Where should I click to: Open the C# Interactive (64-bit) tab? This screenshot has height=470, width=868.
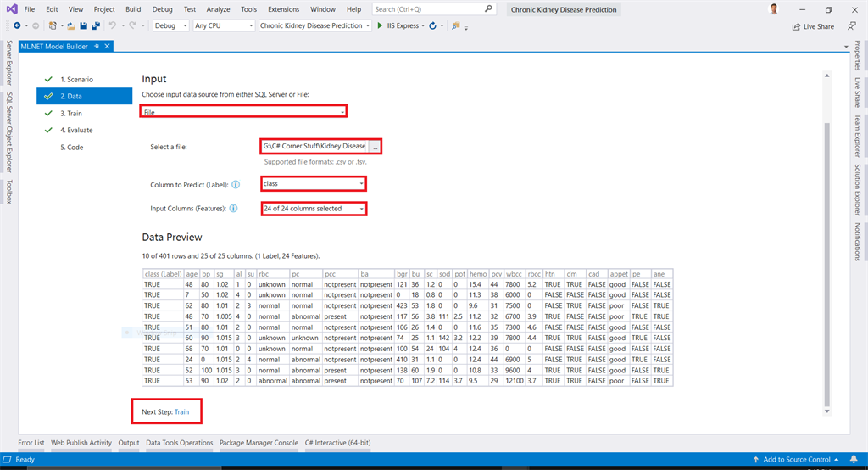click(337, 443)
